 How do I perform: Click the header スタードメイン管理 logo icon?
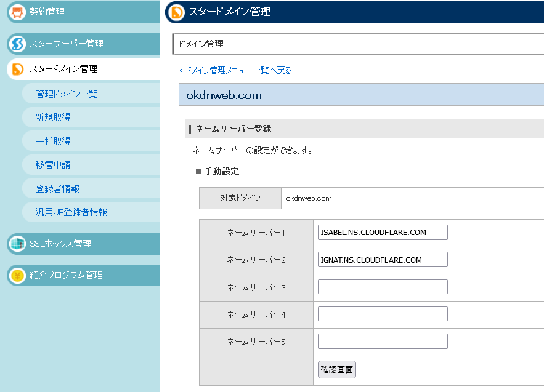pos(177,12)
